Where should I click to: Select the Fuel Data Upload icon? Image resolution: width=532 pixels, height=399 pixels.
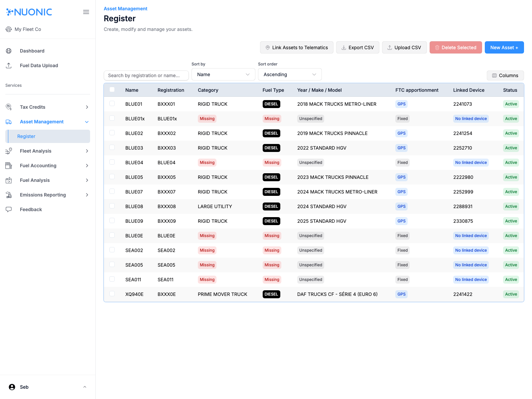click(8, 65)
